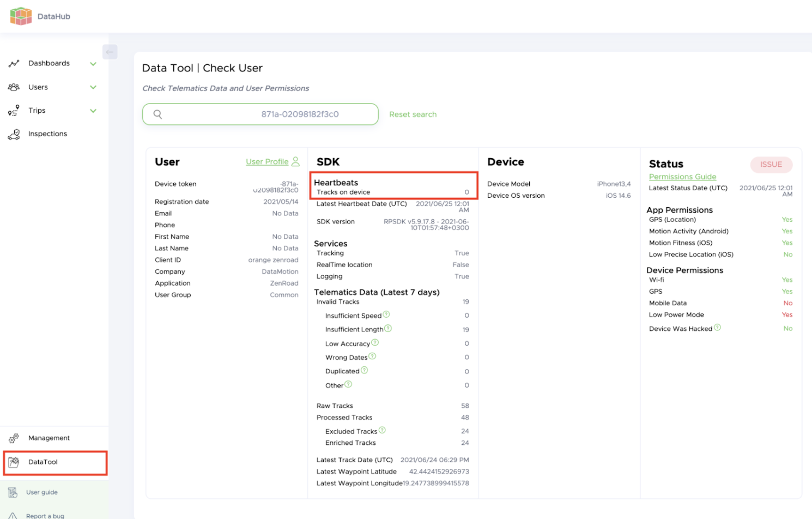Expand the Users menu chevron

(x=93, y=87)
